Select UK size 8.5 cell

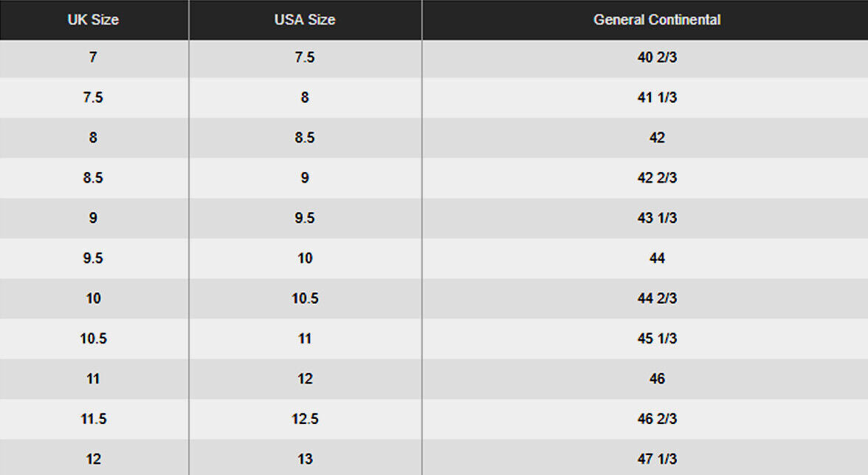click(93, 178)
